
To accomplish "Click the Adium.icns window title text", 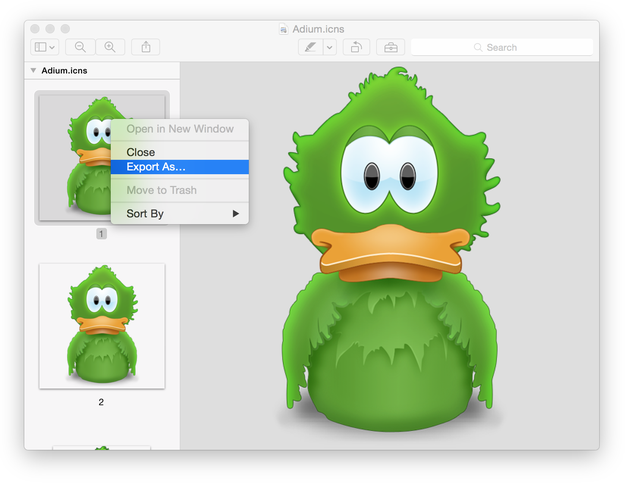I will 318,29.
